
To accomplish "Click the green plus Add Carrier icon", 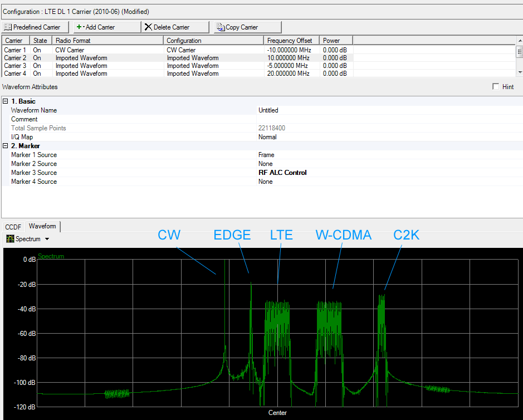I will pos(79,27).
